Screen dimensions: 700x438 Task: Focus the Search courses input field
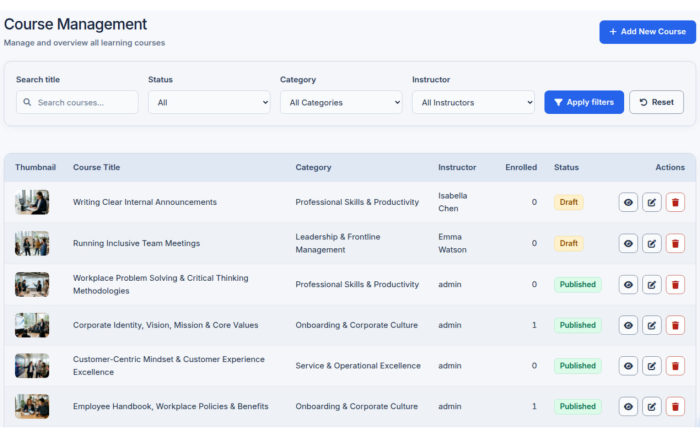point(77,102)
